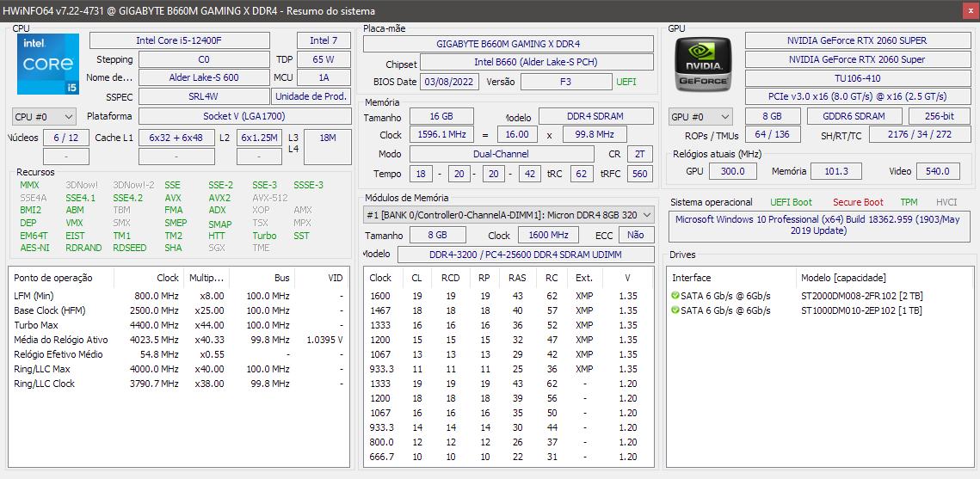Click the green check icon for ST1000DM010 drive

click(x=675, y=310)
